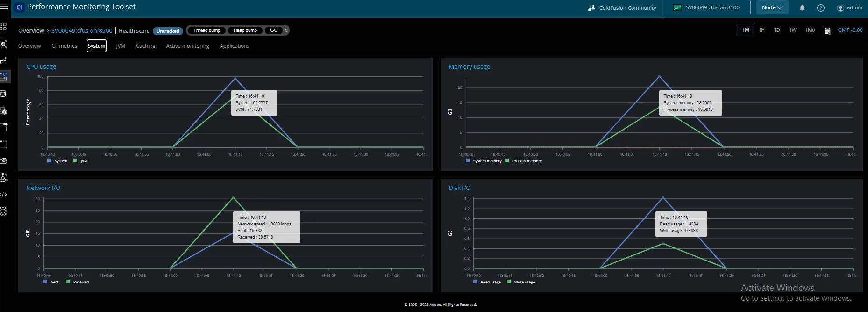Open the database stack sidebar icon
The width and height of the screenshot is (868, 312).
pos(3,94)
